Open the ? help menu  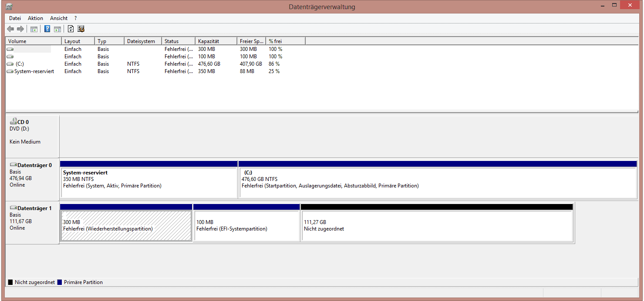(75, 18)
